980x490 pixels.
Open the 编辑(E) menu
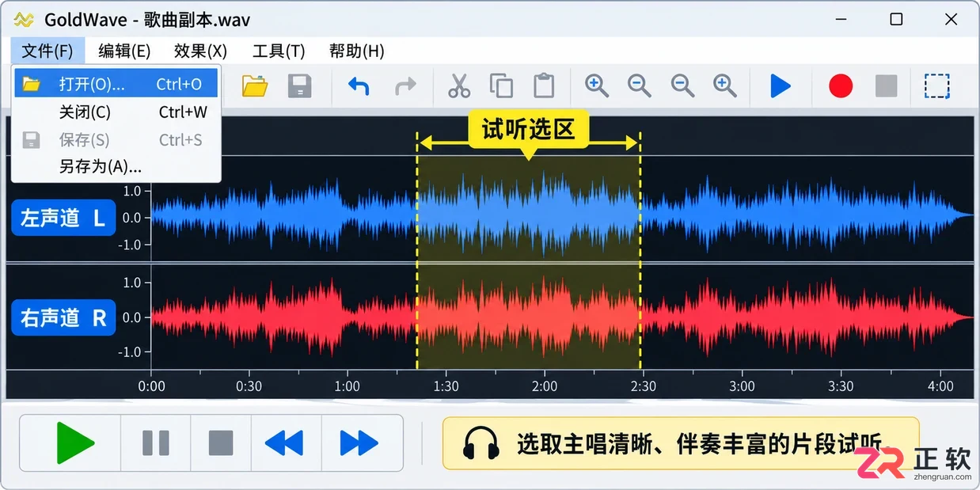pyautogui.click(x=124, y=51)
